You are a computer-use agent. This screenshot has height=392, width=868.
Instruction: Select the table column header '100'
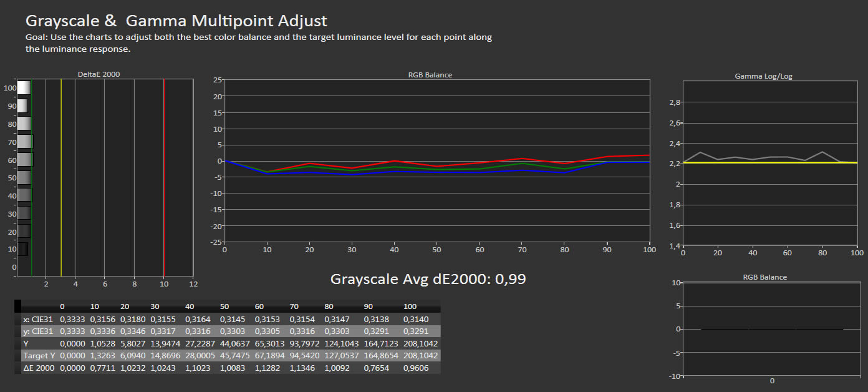point(410,306)
